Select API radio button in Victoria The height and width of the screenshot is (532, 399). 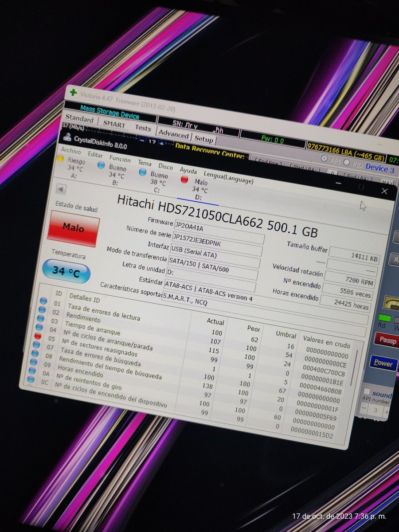(325, 159)
